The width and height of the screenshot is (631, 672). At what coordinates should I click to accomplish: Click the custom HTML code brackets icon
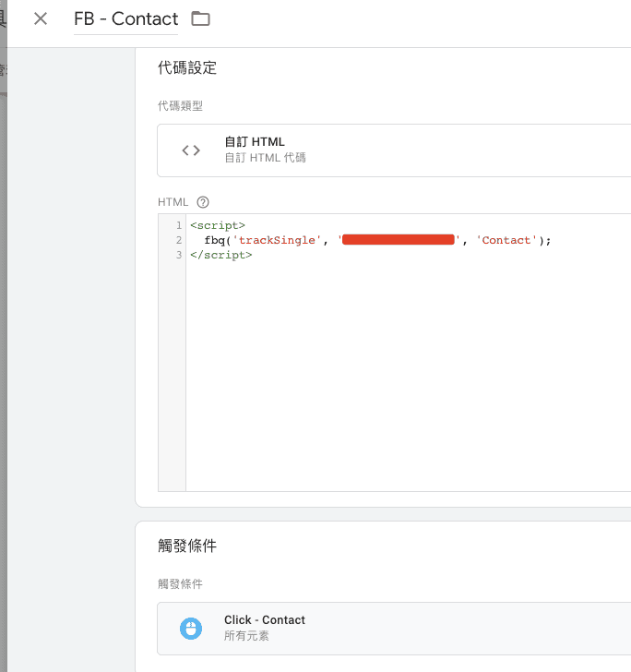[191, 150]
